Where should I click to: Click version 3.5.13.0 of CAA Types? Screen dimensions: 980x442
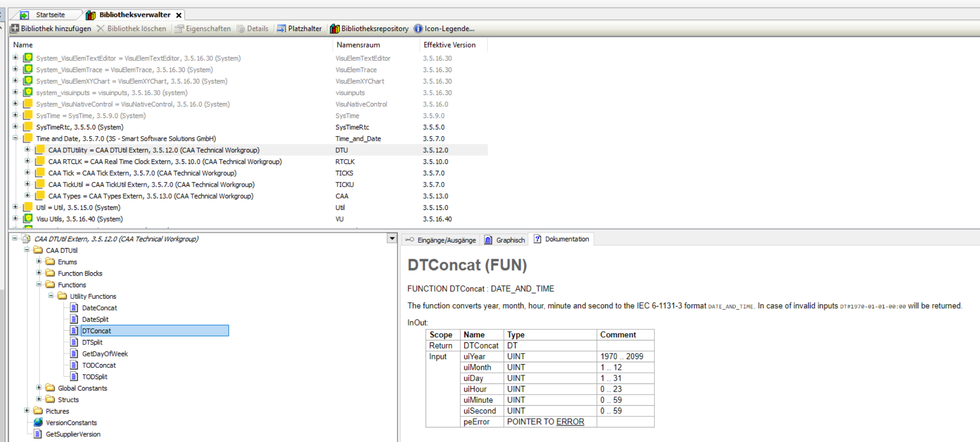tap(435, 196)
